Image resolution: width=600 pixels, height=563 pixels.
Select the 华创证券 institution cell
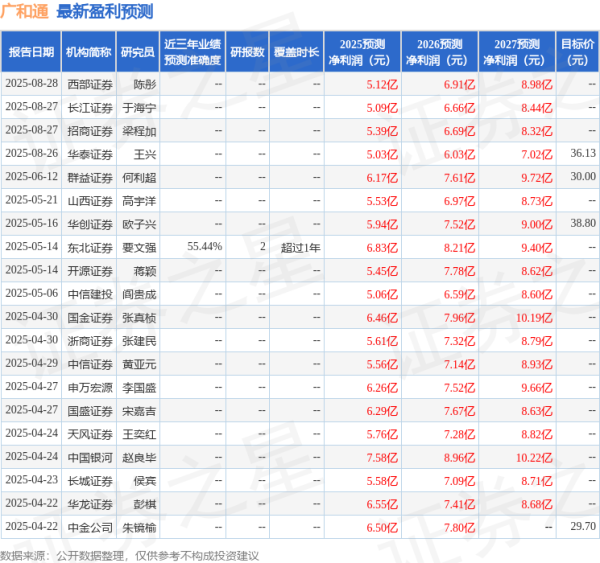pos(90,224)
